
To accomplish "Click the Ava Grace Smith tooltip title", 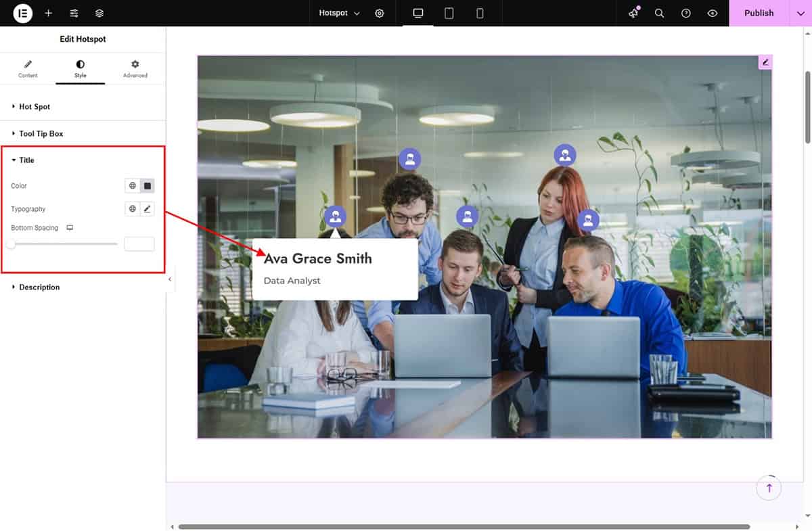I will 318,258.
